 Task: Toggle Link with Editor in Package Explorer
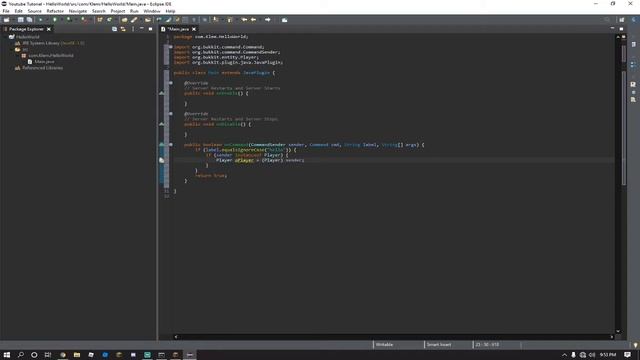123,29
